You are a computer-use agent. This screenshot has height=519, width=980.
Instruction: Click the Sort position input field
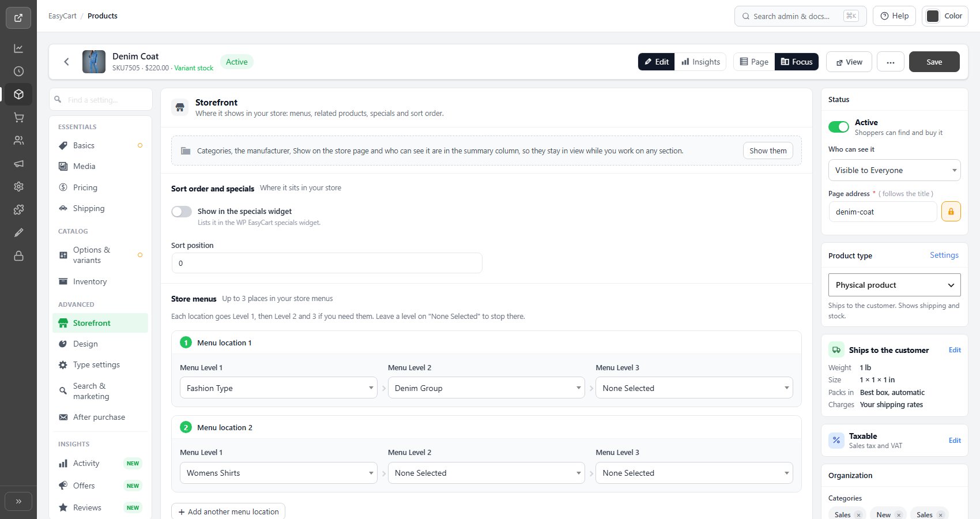327,263
